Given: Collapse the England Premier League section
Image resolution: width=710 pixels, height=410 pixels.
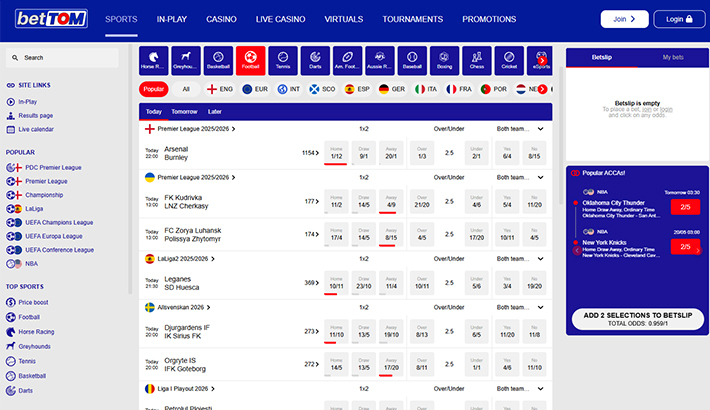Looking at the screenshot, I should tap(541, 129).
